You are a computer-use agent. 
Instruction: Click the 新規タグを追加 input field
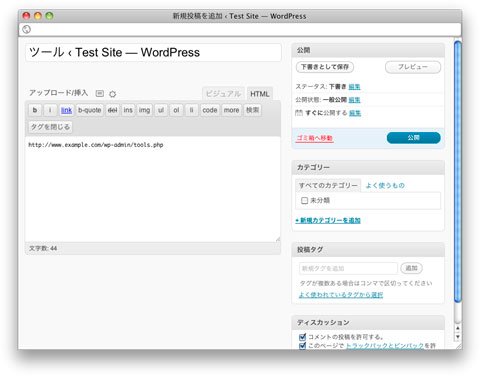coord(348,268)
